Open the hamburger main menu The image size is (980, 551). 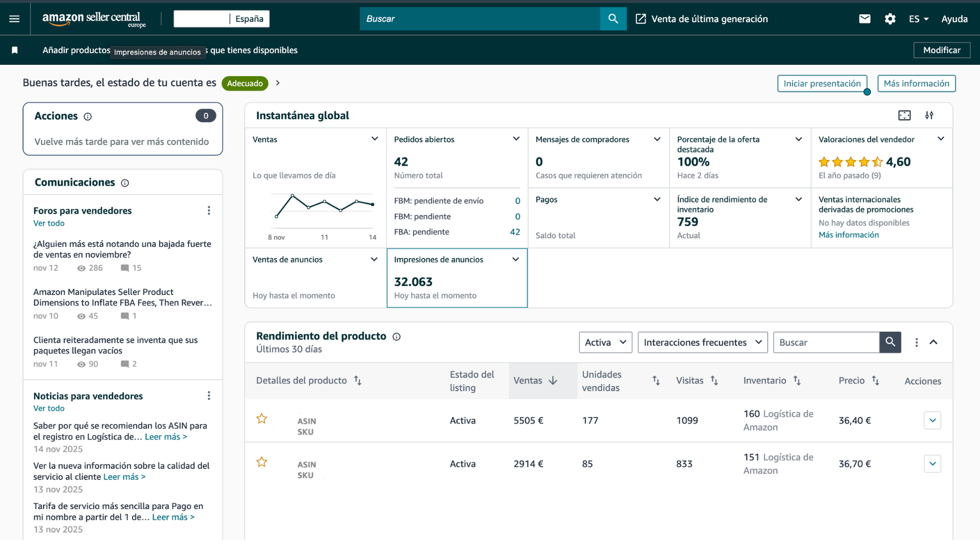[14, 19]
